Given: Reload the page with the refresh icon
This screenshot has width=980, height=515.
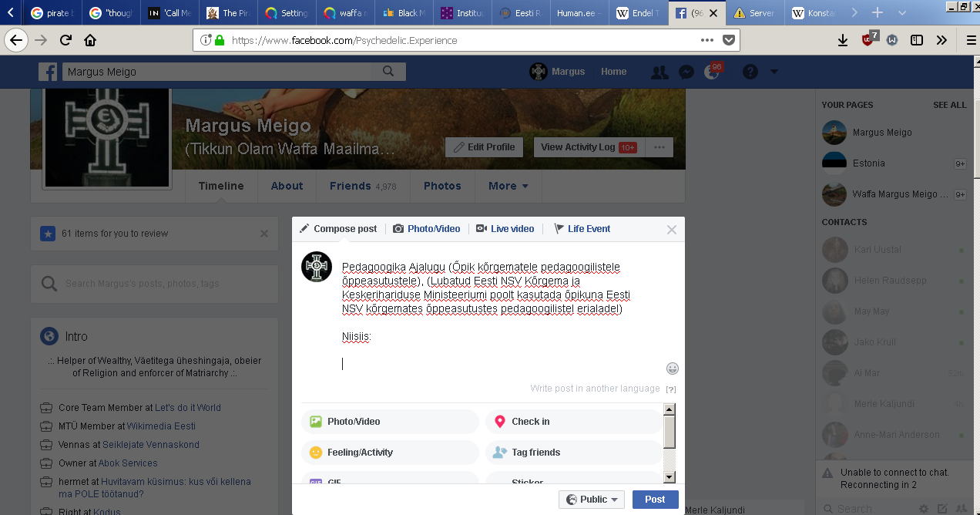Looking at the screenshot, I should [x=66, y=40].
